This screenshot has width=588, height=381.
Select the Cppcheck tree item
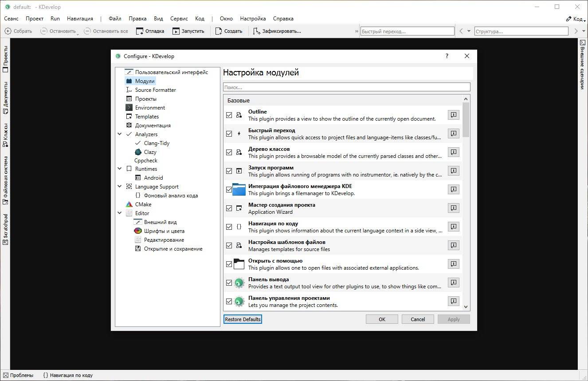146,161
